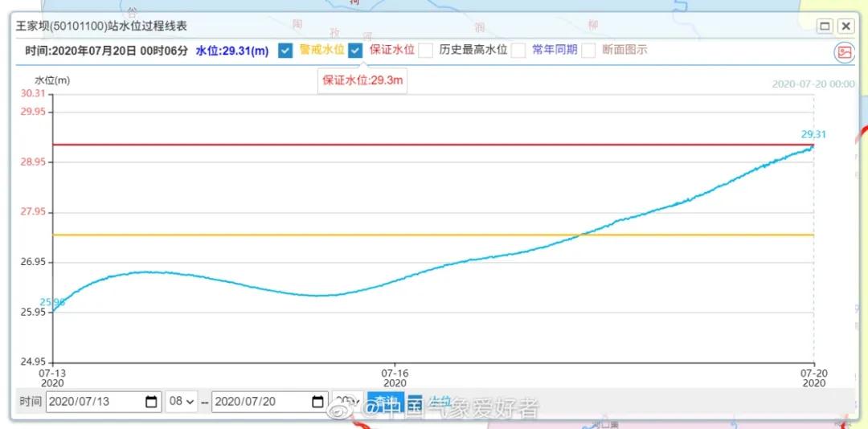Click the 水位(m) axis title
Screen dimensions: 868x429
52,80
